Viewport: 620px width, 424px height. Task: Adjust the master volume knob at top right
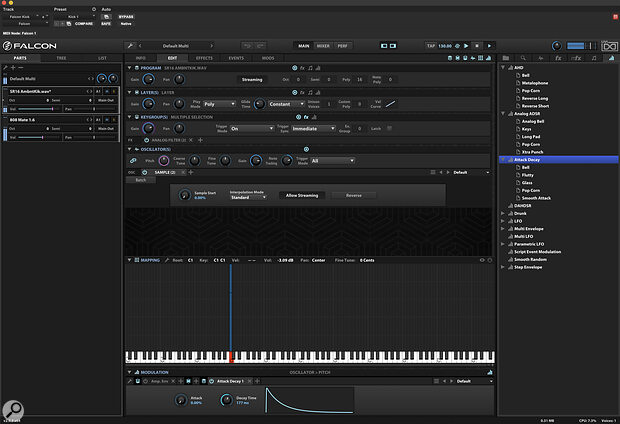point(556,46)
